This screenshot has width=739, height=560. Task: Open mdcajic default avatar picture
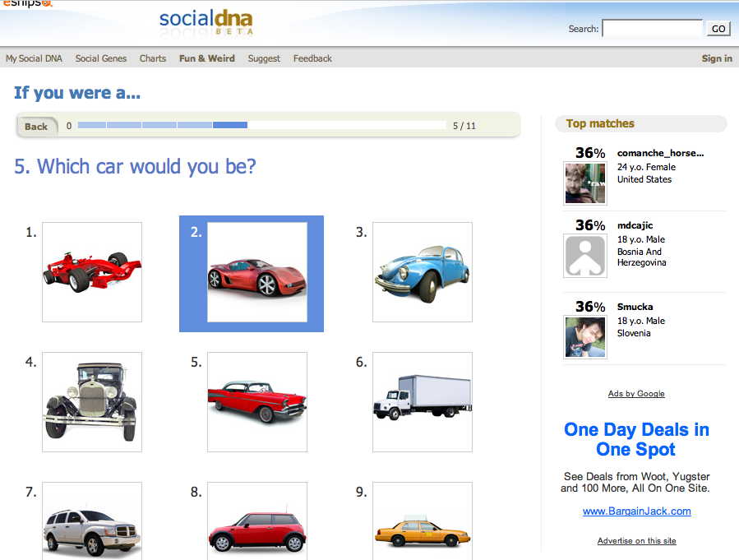coord(585,256)
